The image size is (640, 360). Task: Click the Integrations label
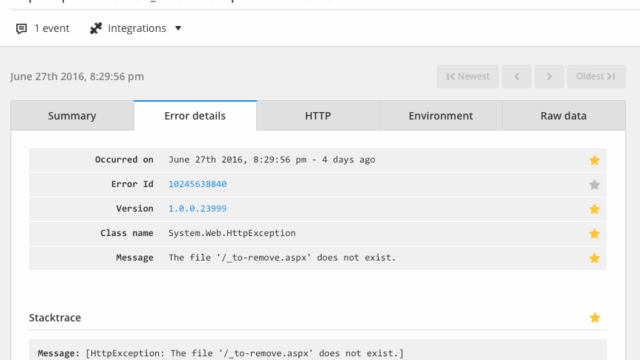137,28
